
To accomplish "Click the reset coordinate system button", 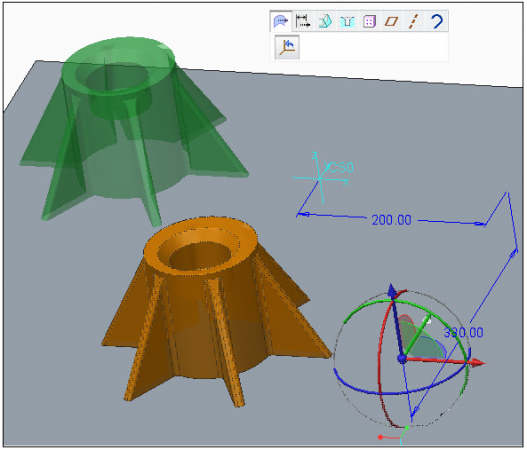I will click(287, 47).
